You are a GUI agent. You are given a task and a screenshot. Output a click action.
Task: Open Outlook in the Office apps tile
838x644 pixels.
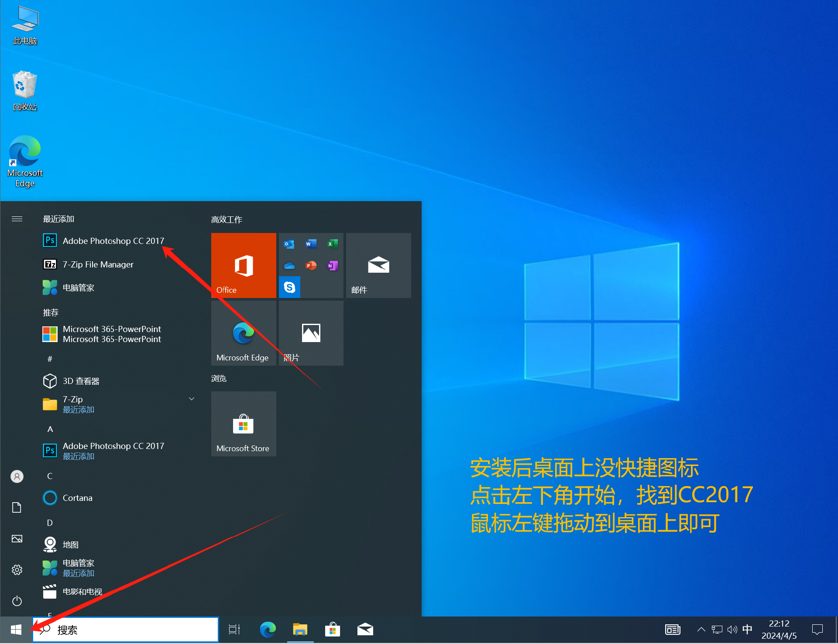[289, 244]
